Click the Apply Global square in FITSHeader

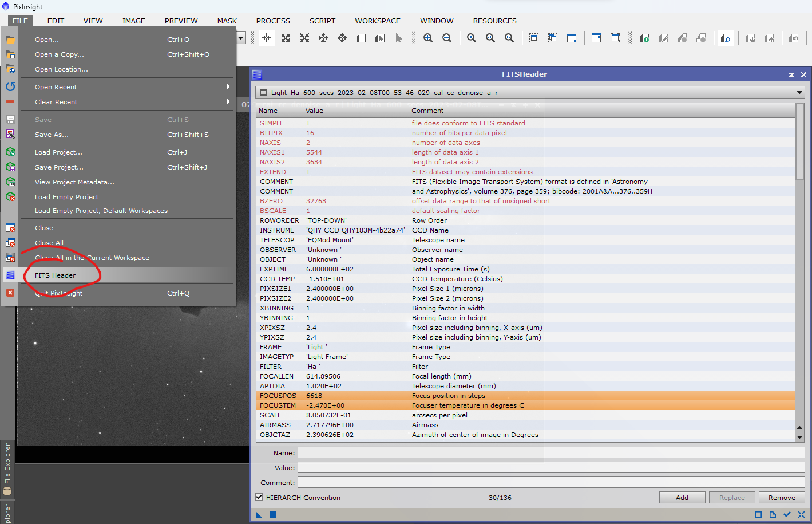pyautogui.click(x=273, y=514)
